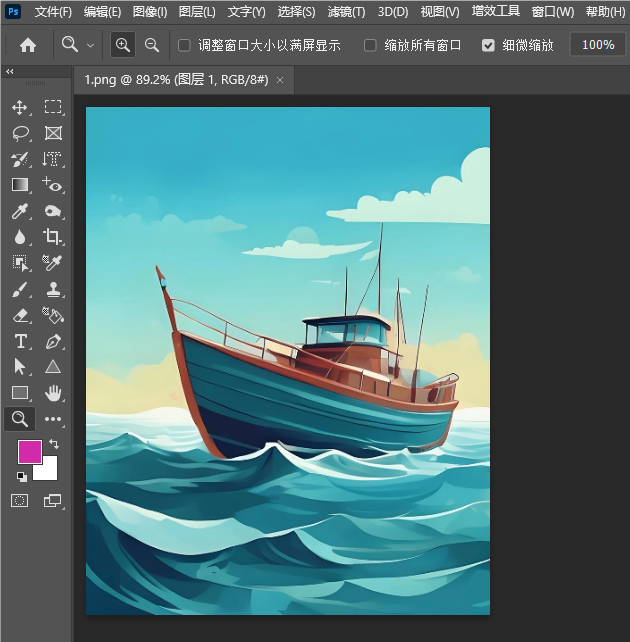The image size is (630, 642).
Task: Check the 缩放所有窗口 option
Action: pos(371,45)
